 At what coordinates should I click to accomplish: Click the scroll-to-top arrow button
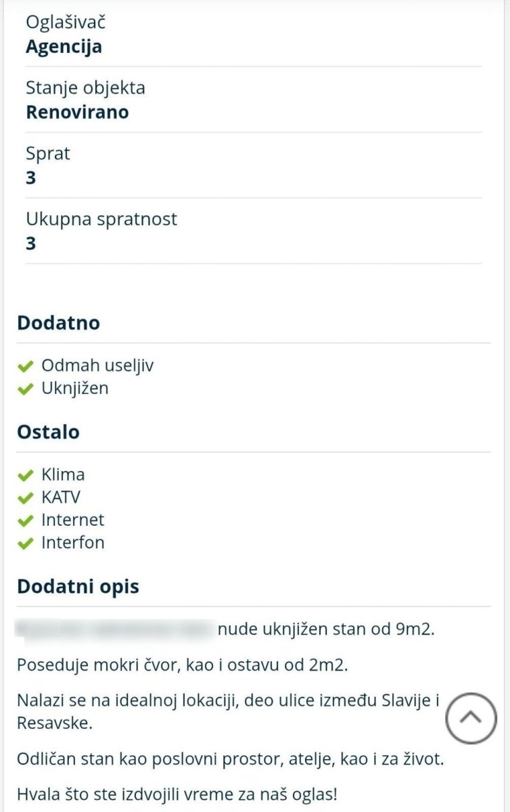pos(471,718)
